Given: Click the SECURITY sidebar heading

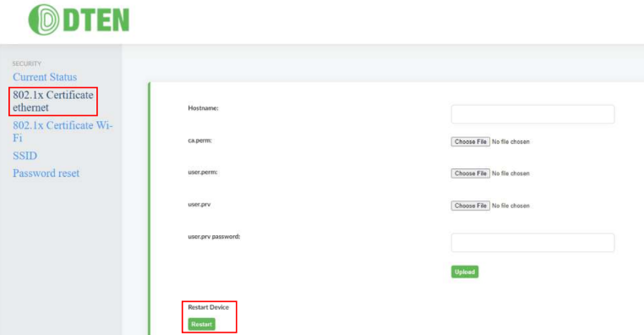Looking at the screenshot, I should pyautogui.click(x=27, y=63).
